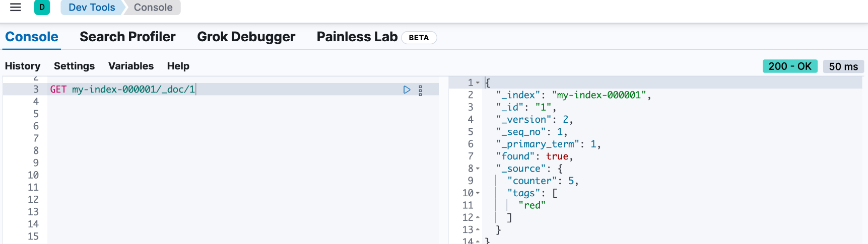Collapse the _source object fold arrow

coord(478,169)
